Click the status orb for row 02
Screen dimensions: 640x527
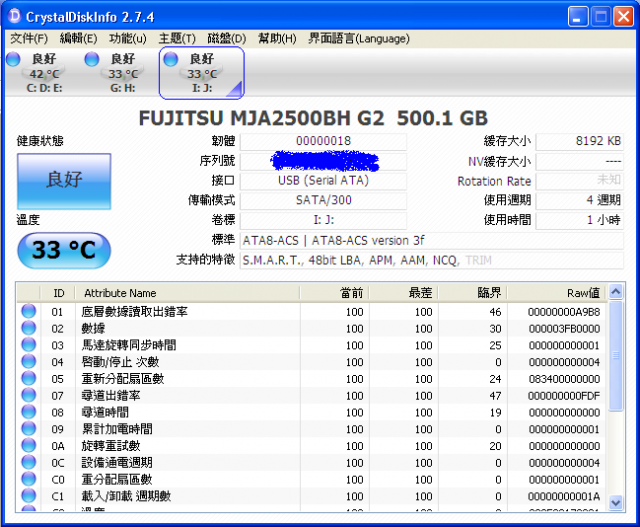point(29,328)
